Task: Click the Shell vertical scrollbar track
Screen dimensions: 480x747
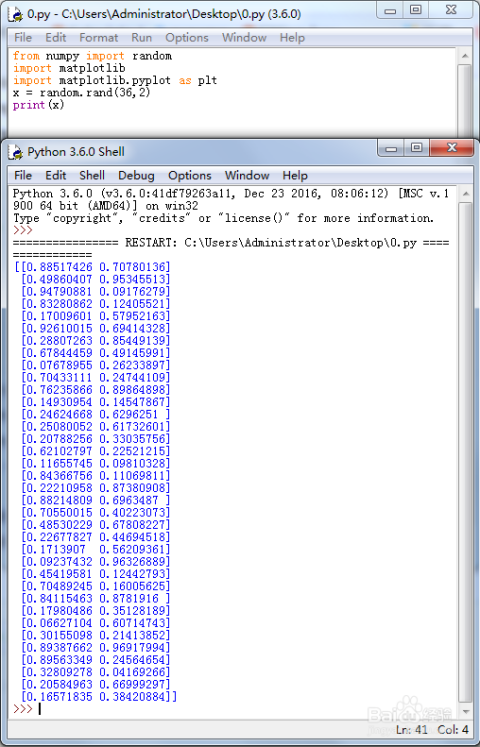Action: (x=464, y=453)
